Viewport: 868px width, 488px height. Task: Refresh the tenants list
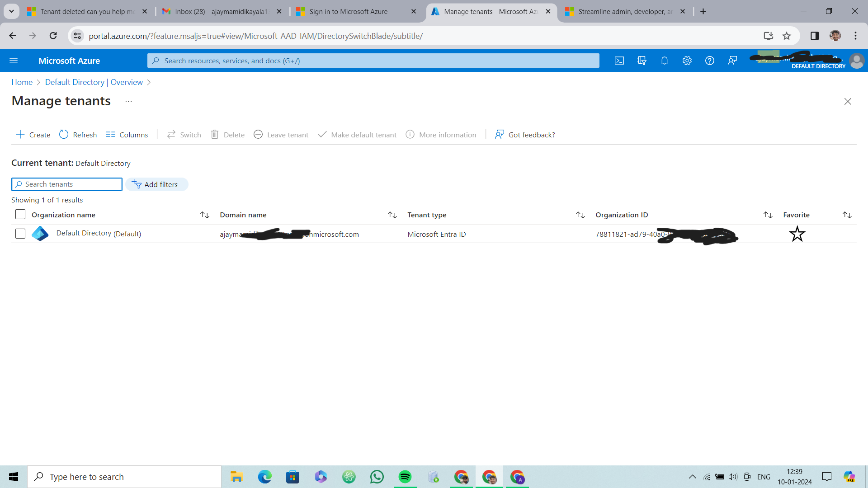78,135
